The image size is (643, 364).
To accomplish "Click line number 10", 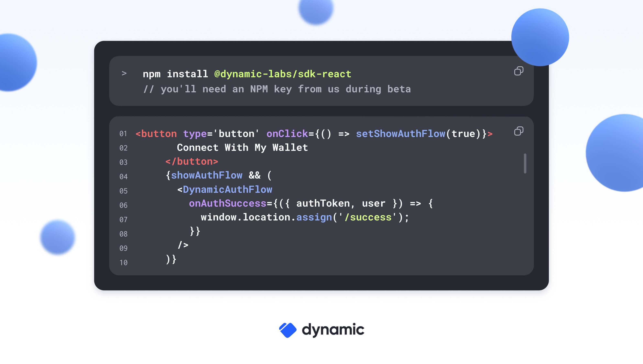I will tap(123, 262).
